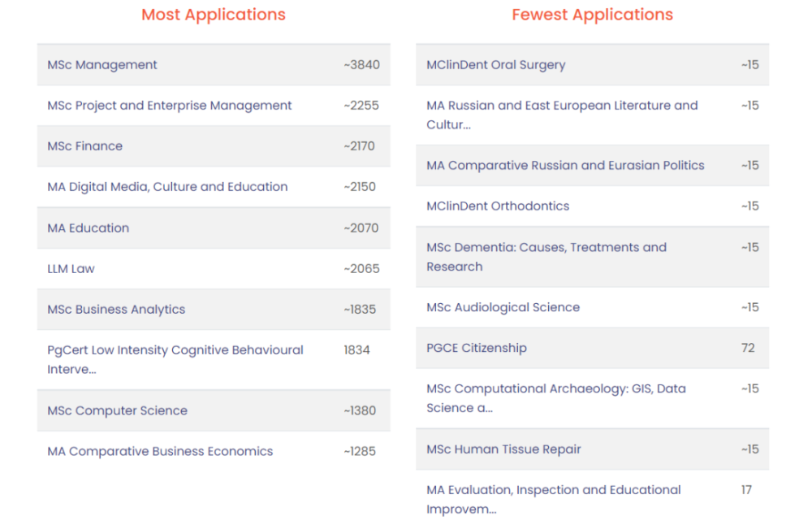
Task: Click the MSc Finance course name
Action: coord(85,146)
